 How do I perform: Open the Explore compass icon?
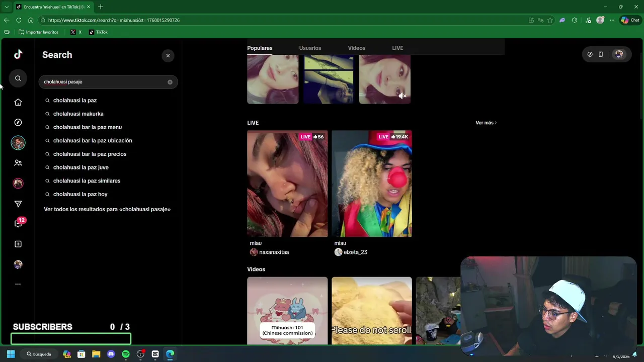(x=18, y=122)
